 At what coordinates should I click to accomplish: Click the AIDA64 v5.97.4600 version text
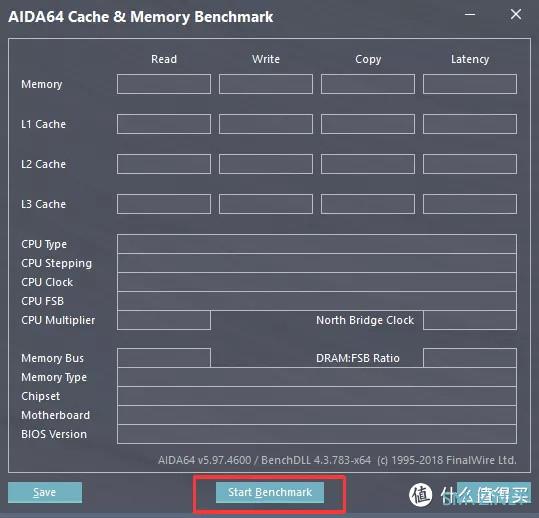coord(205,460)
